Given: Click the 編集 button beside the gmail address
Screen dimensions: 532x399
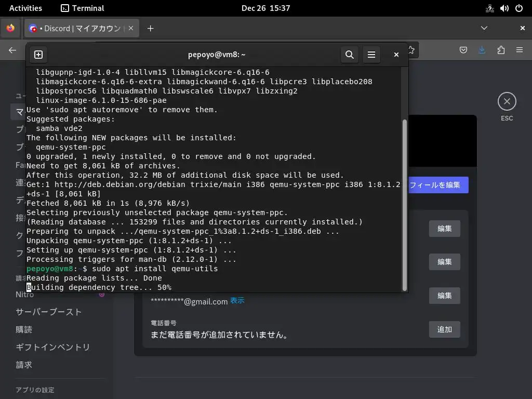Looking at the screenshot, I should point(445,296).
